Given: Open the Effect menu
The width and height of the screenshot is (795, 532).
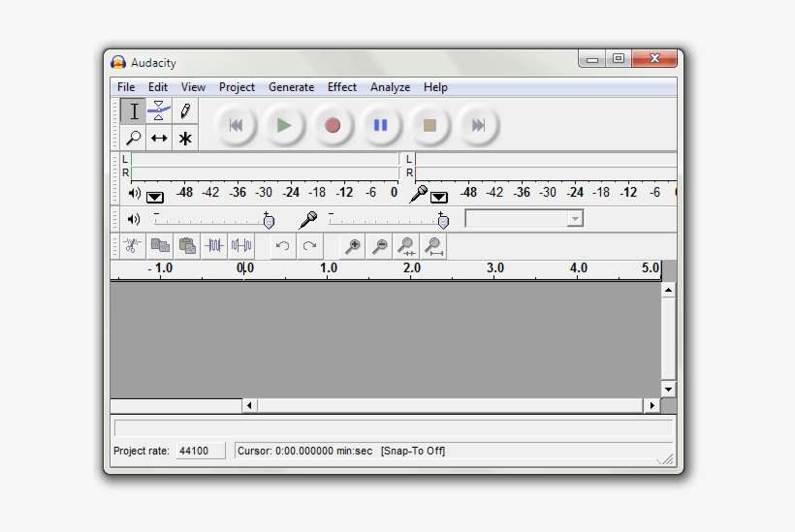Looking at the screenshot, I should 342,87.
